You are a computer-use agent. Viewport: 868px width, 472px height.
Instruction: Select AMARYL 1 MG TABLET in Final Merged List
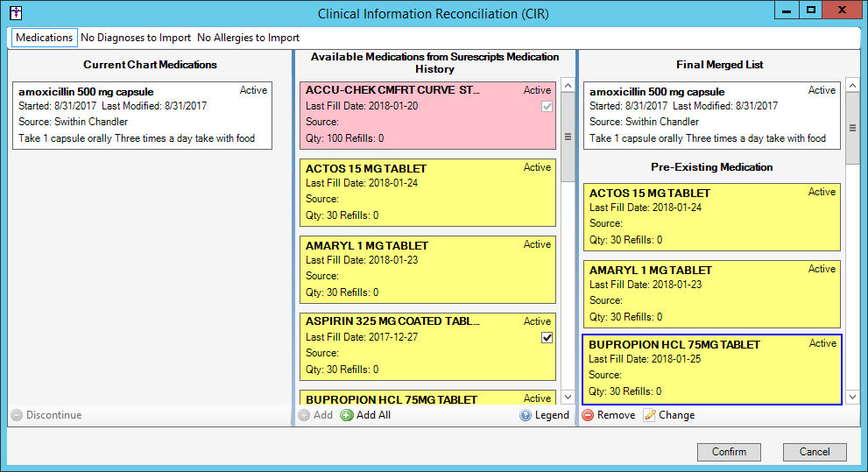click(x=712, y=294)
